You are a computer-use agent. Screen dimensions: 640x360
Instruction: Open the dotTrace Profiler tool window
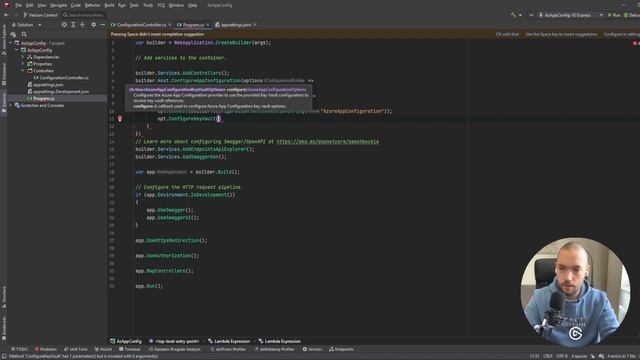pos(228,349)
